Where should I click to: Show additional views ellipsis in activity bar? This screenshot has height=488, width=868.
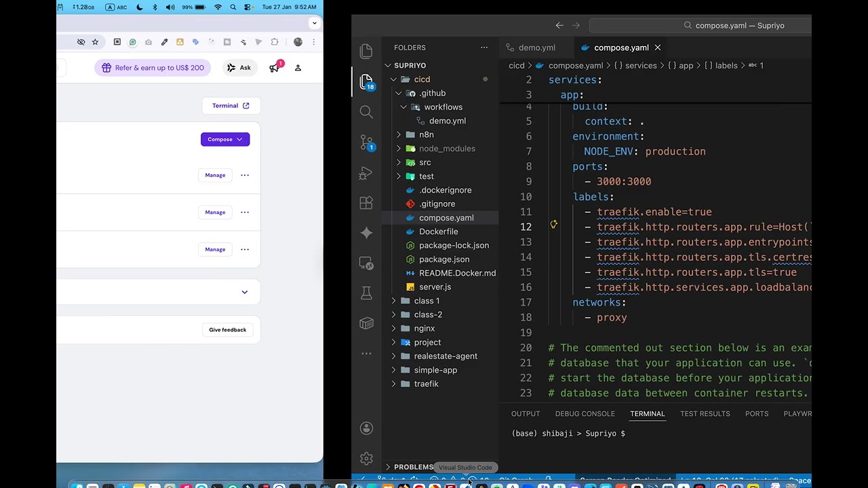click(366, 353)
